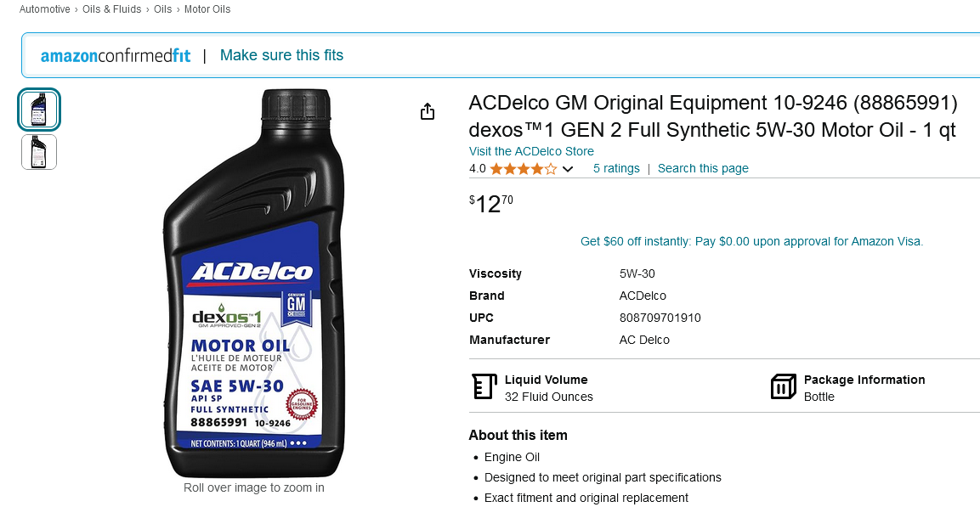Click Make sure this fits link

[282, 55]
